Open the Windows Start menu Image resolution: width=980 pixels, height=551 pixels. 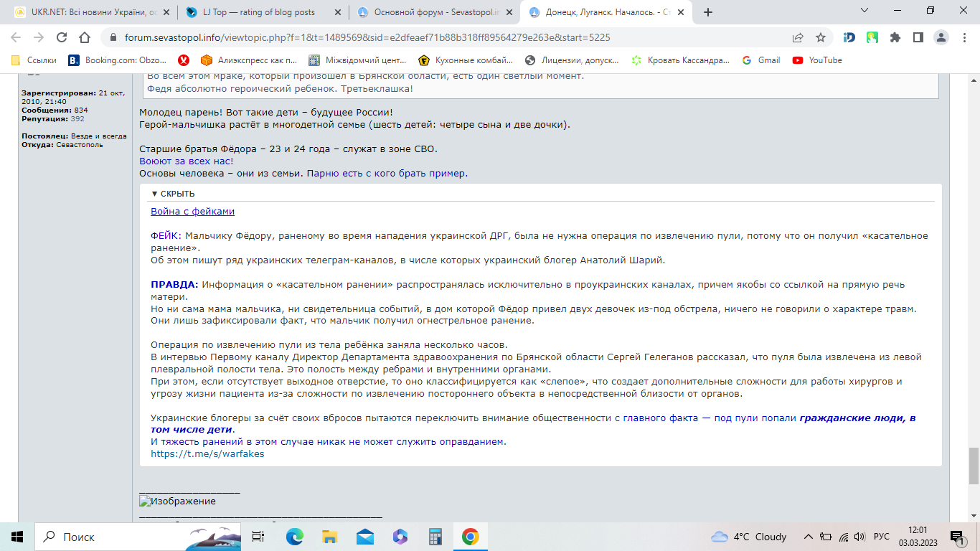coord(17,537)
